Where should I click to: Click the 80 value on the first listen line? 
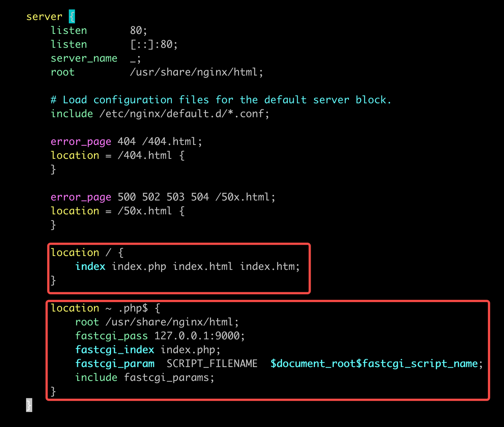click(x=136, y=31)
